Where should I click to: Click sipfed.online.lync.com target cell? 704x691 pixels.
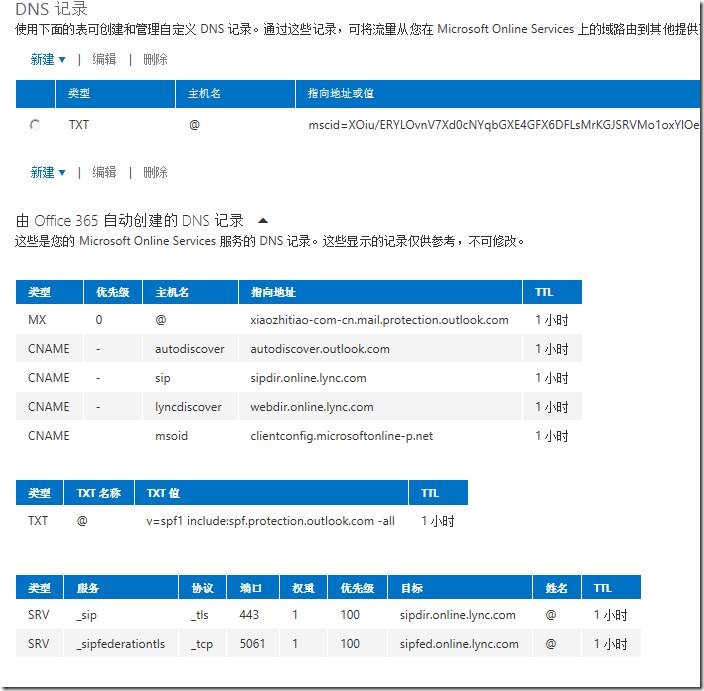[x=459, y=643]
